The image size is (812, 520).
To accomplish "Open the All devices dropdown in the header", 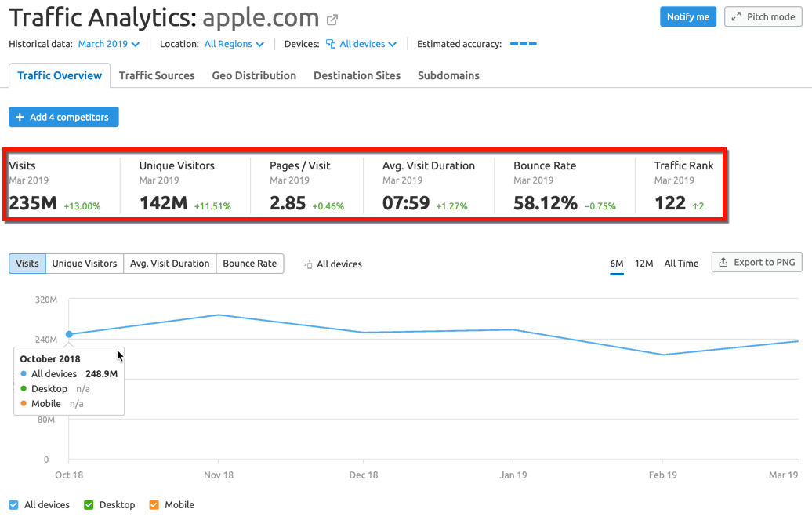I will point(361,44).
